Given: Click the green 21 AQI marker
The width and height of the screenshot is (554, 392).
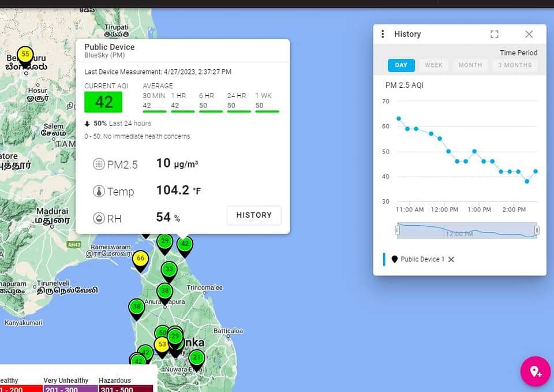Looking at the screenshot, I should 197,358.
